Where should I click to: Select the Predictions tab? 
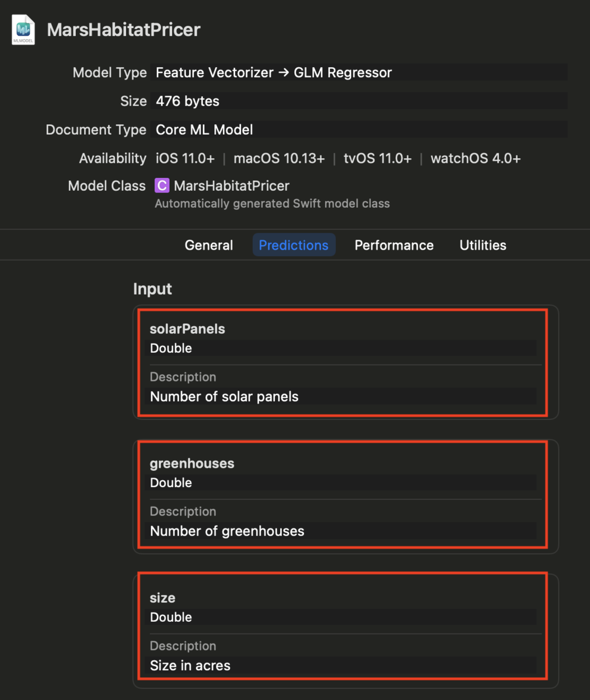294,245
